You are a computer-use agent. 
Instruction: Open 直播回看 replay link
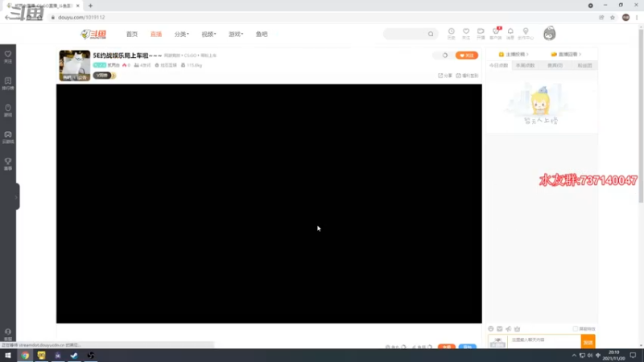pos(566,54)
